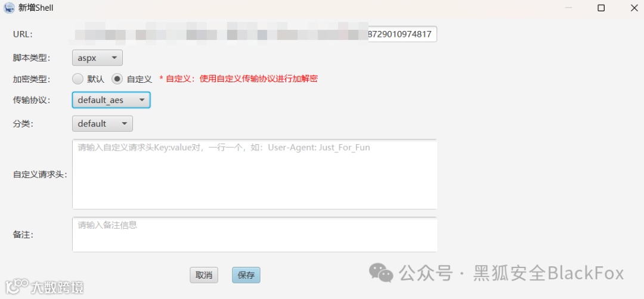Click into the 备注 notes text area

coord(255,234)
